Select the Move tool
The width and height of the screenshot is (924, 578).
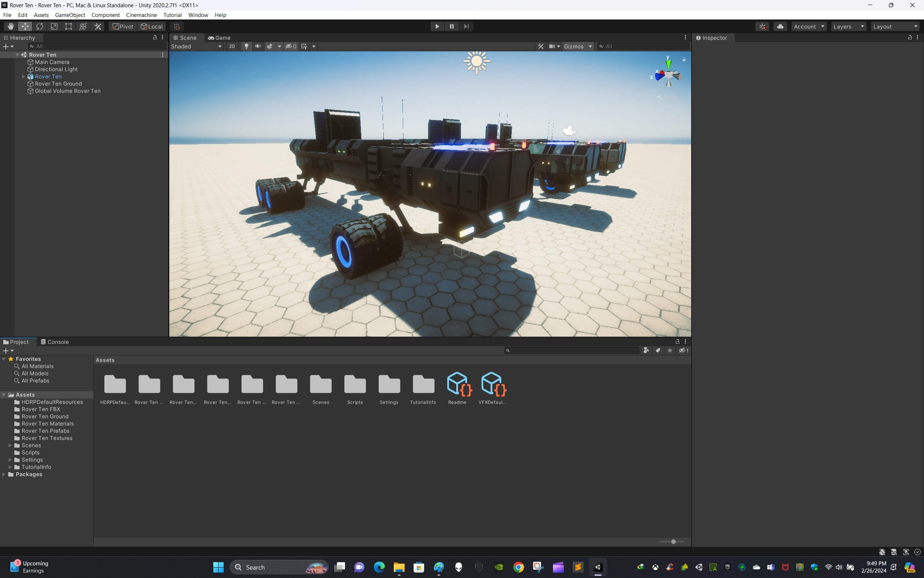coord(25,26)
